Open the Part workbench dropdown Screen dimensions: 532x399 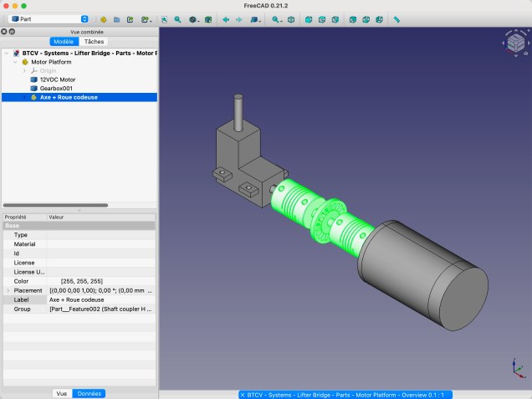coord(49,18)
